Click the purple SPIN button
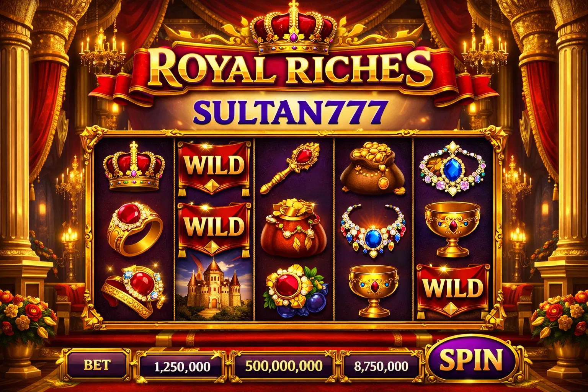Screen dimensions: 588x392 click(x=470, y=359)
